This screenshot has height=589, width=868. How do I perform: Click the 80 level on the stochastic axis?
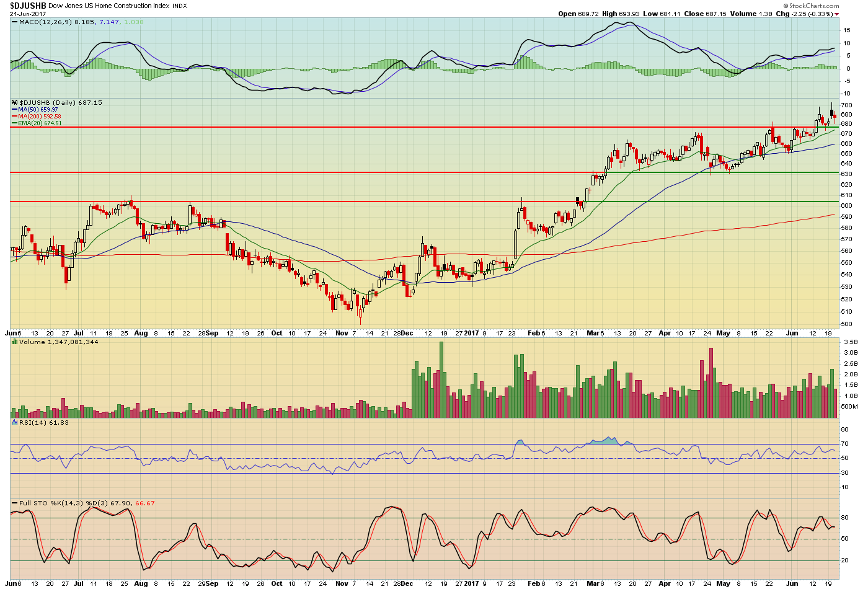pyautogui.click(x=844, y=518)
